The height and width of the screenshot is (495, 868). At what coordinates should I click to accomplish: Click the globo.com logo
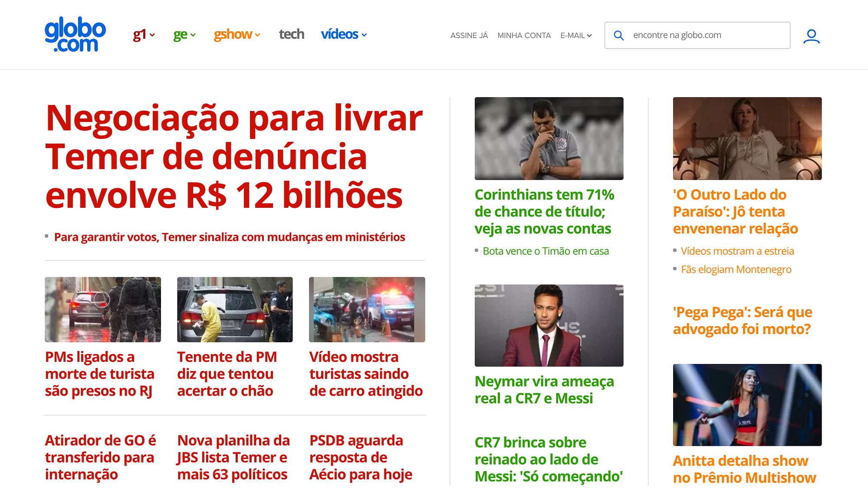75,34
